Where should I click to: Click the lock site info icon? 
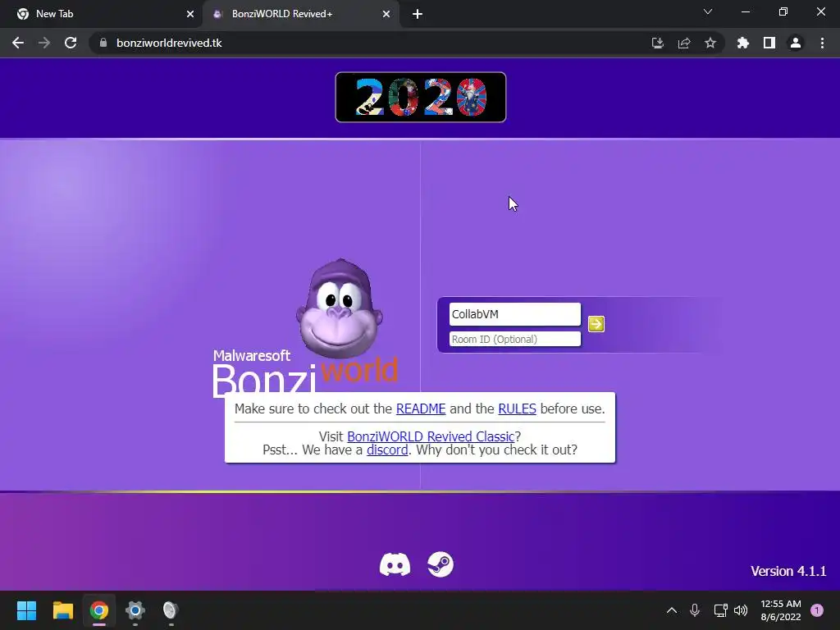103,43
